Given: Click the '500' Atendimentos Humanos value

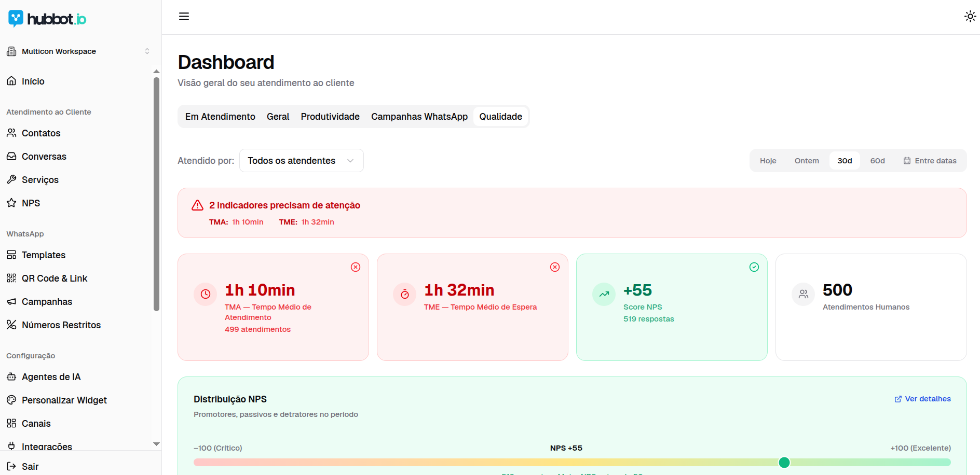Looking at the screenshot, I should (x=837, y=290).
